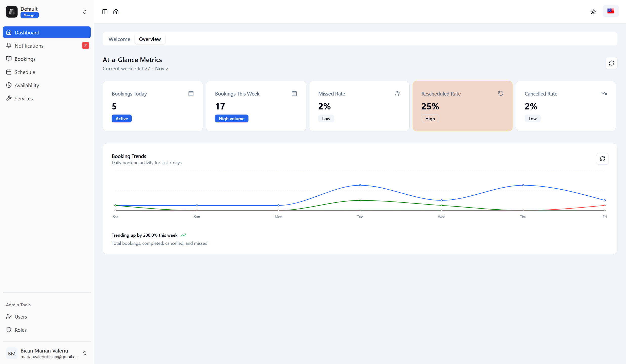626x364 pixels.
Task: Open Roles under Admin Tools
Action: 20,330
